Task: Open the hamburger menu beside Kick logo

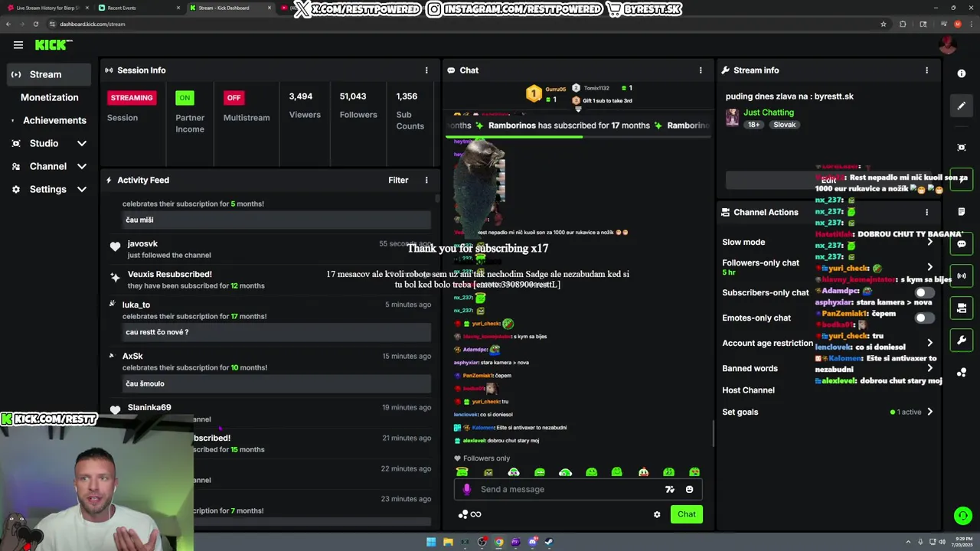Action: (x=18, y=45)
